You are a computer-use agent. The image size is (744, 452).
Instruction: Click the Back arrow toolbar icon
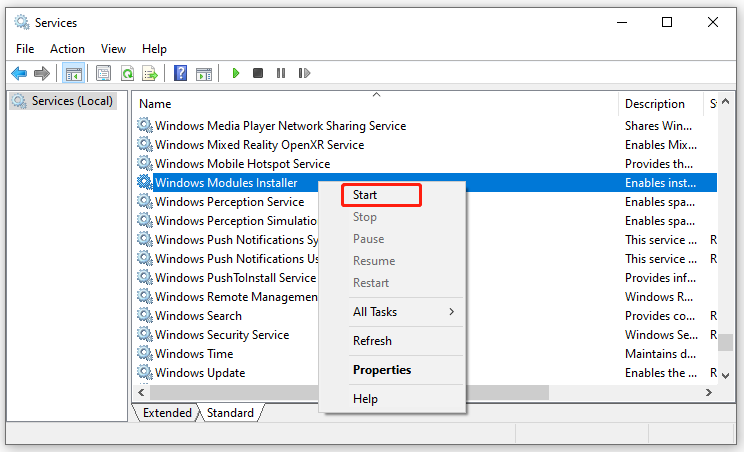tap(19, 73)
